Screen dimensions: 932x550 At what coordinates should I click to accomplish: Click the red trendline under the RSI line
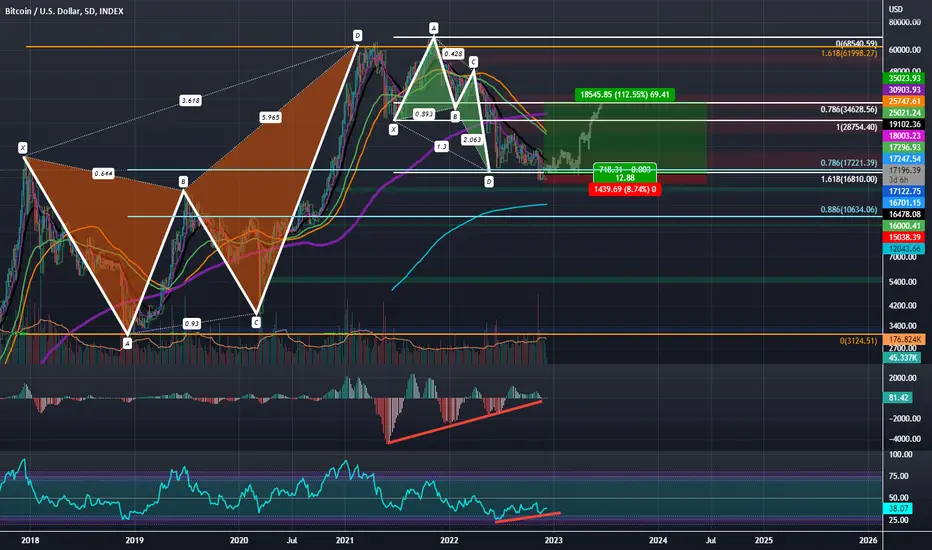click(x=527, y=517)
